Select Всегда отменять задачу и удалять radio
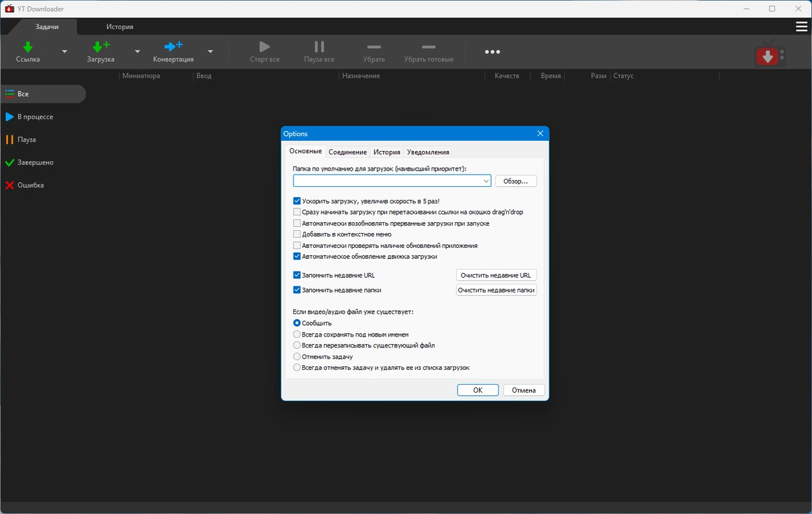This screenshot has width=812, height=514. tap(297, 368)
